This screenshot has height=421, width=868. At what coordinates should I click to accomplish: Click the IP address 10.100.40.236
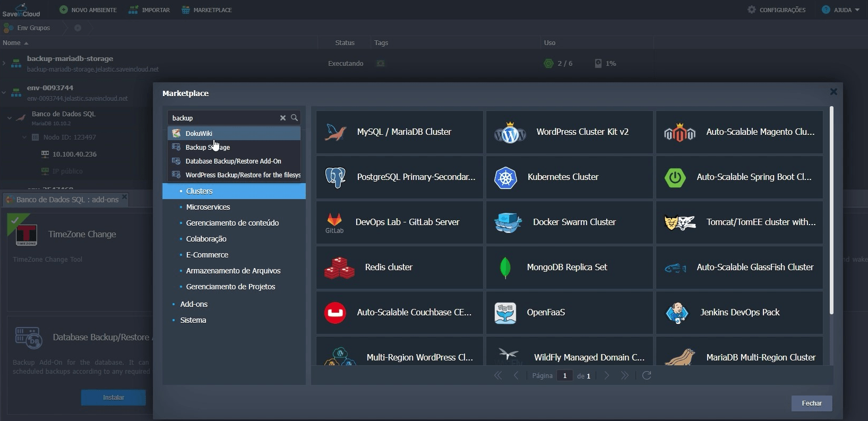[74, 154]
